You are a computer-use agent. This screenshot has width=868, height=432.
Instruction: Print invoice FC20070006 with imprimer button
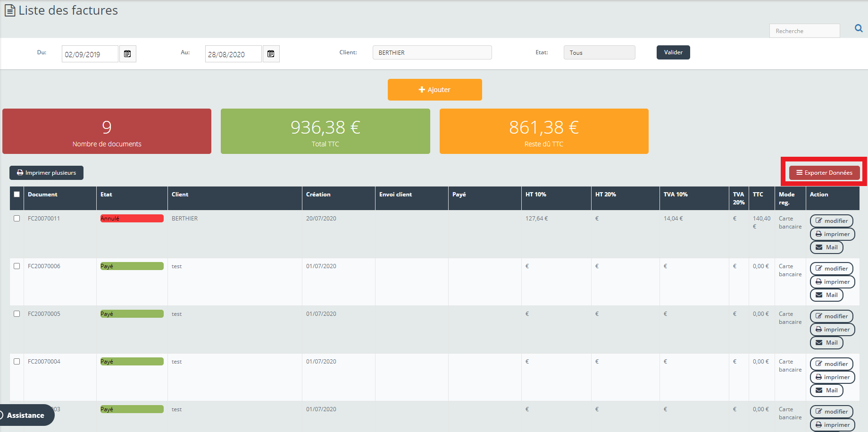832,282
